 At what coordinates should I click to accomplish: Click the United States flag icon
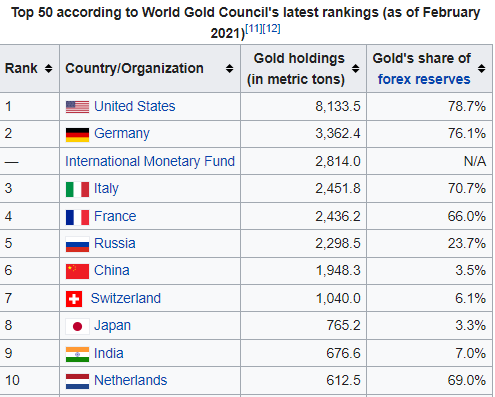click(77, 107)
